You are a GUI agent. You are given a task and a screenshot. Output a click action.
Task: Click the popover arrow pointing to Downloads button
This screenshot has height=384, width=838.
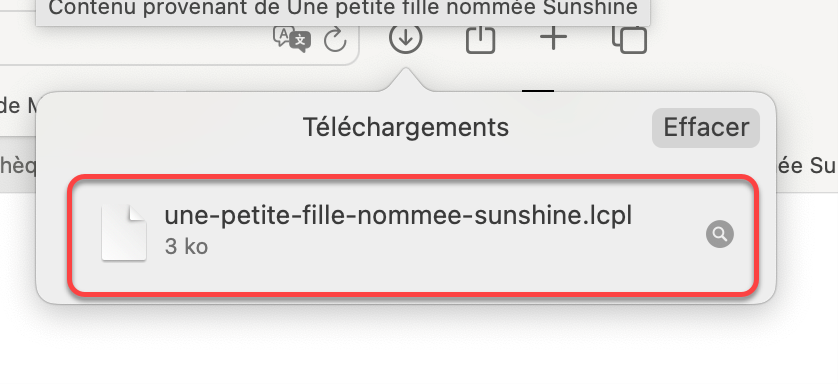pyautogui.click(x=406, y=80)
